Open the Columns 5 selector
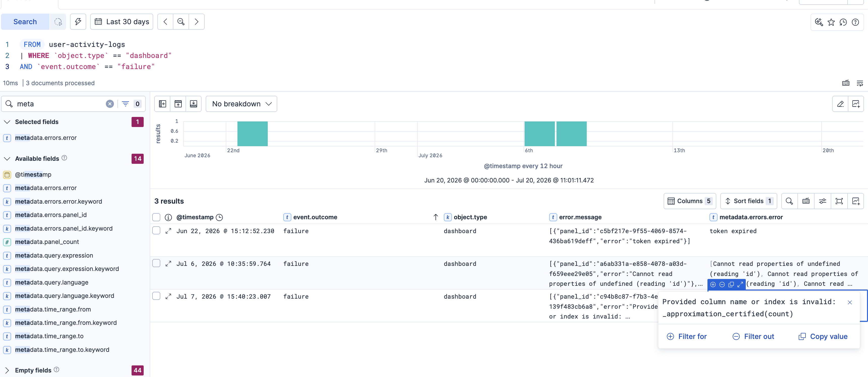This screenshot has width=868, height=377. tap(690, 201)
